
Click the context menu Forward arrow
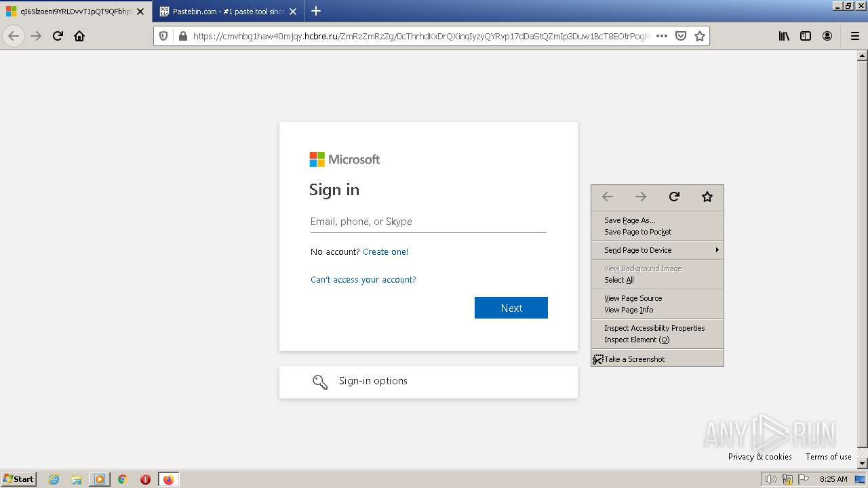pos(641,197)
